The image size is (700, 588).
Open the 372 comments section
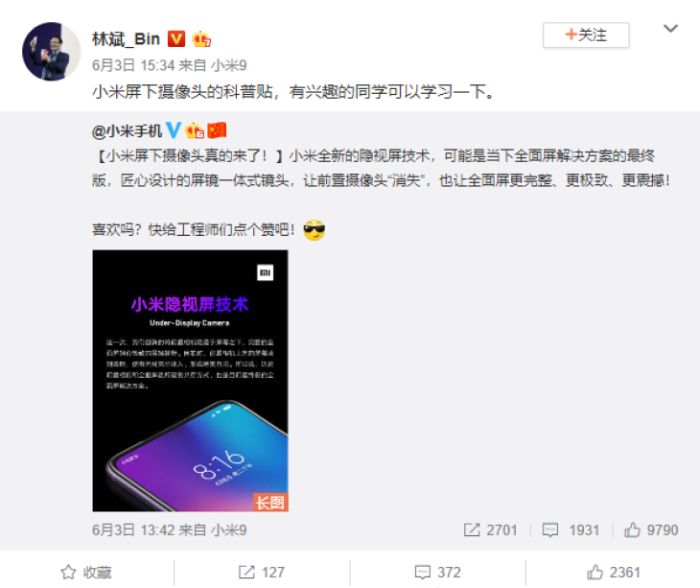click(x=437, y=572)
